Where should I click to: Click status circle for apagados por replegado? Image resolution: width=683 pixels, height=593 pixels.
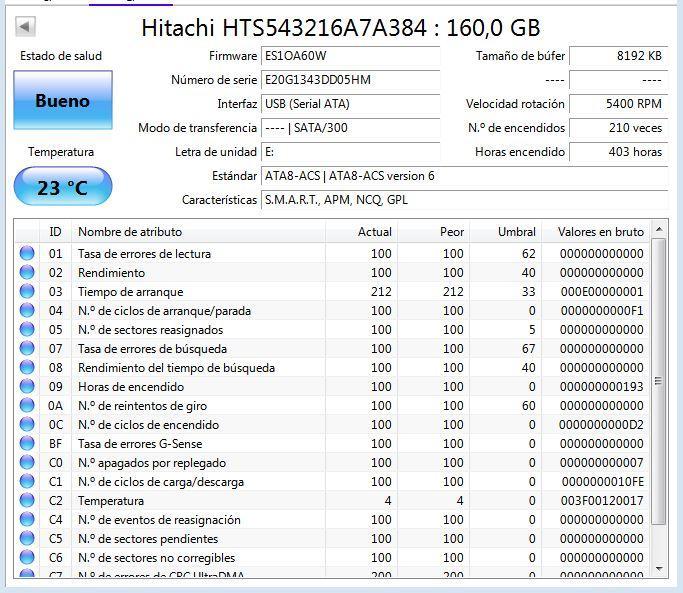pyautogui.click(x=27, y=462)
